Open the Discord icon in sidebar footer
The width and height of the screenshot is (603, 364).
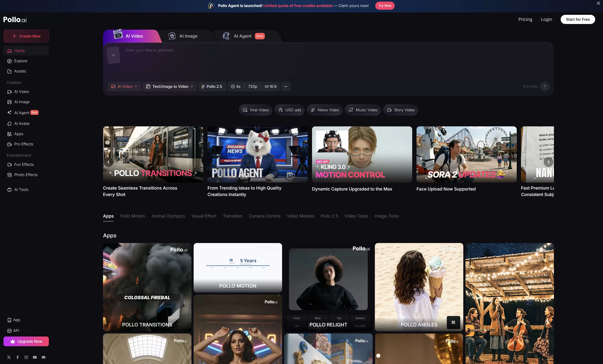click(x=43, y=357)
